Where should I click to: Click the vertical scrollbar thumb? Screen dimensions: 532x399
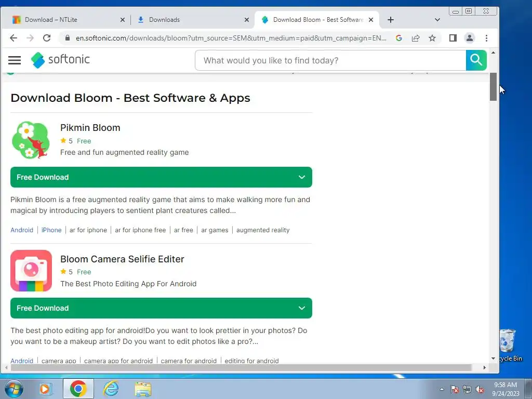click(494, 87)
